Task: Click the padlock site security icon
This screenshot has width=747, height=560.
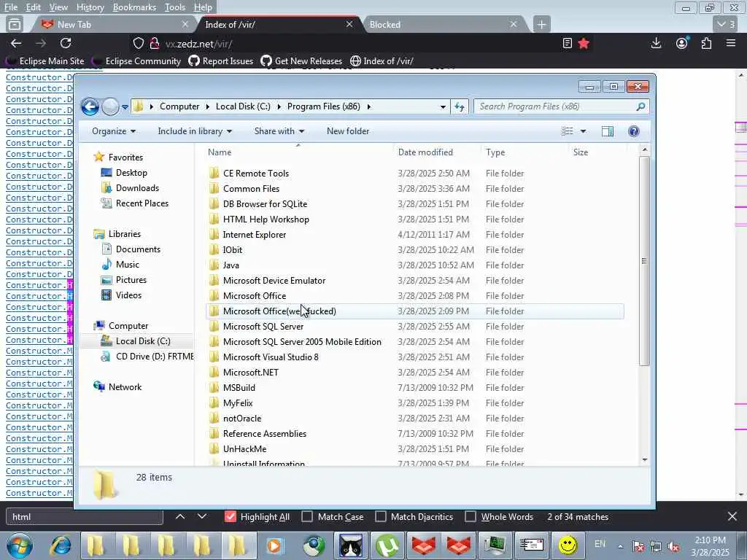Action: pyautogui.click(x=154, y=43)
